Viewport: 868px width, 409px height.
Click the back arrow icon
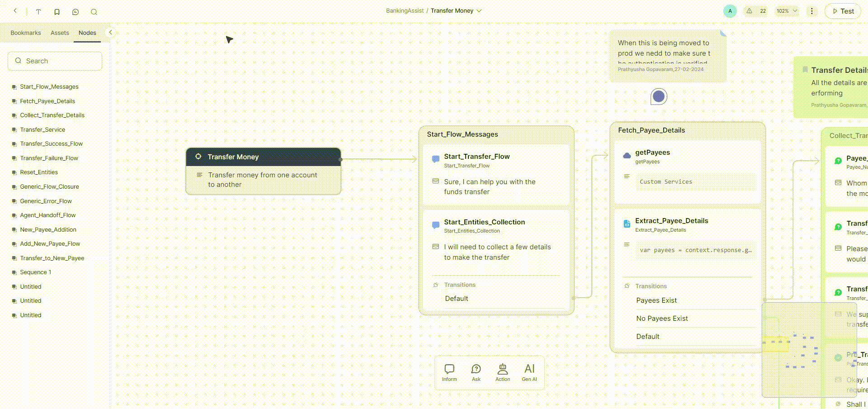15,11
